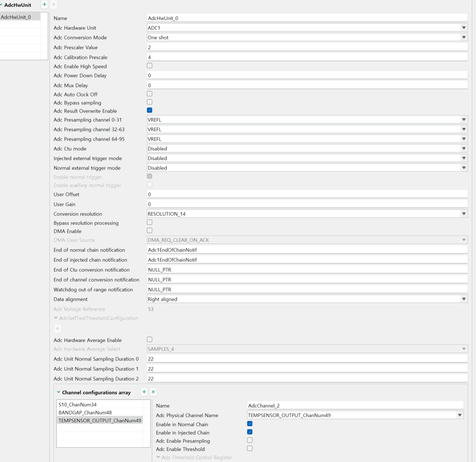Expand Adc Threshold Control Register section
Image resolution: width=476 pixels, height=462 pixels.
tap(158, 457)
